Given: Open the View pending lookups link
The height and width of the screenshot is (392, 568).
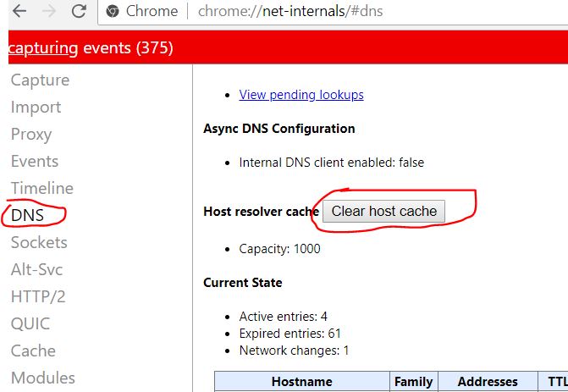Looking at the screenshot, I should pos(301,95).
